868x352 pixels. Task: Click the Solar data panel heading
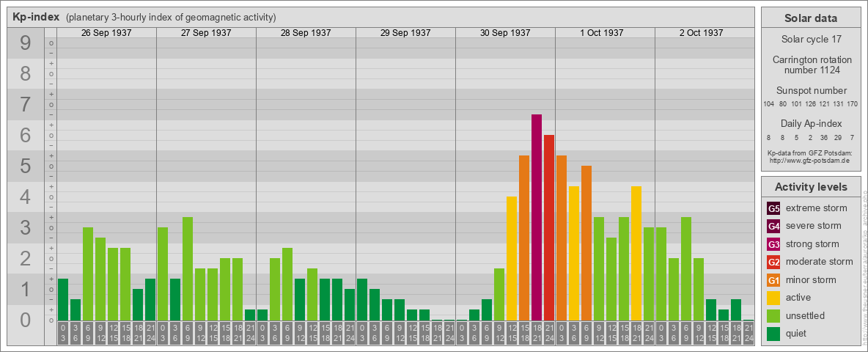810,18
